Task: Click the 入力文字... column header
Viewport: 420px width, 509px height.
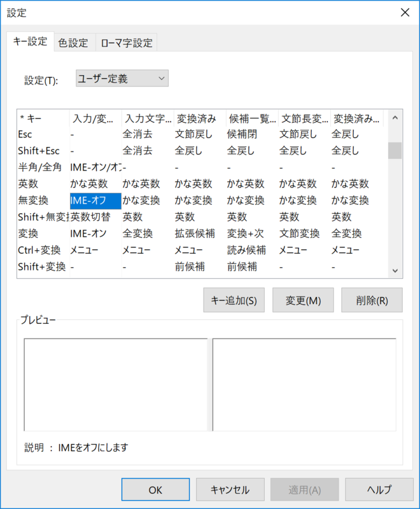Action: [148, 118]
